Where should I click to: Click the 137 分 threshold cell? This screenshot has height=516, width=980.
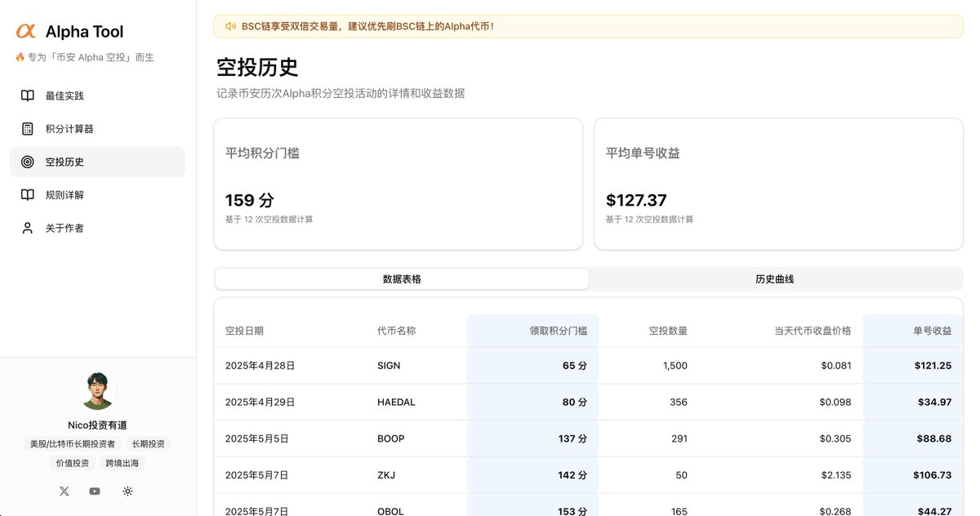click(x=572, y=438)
